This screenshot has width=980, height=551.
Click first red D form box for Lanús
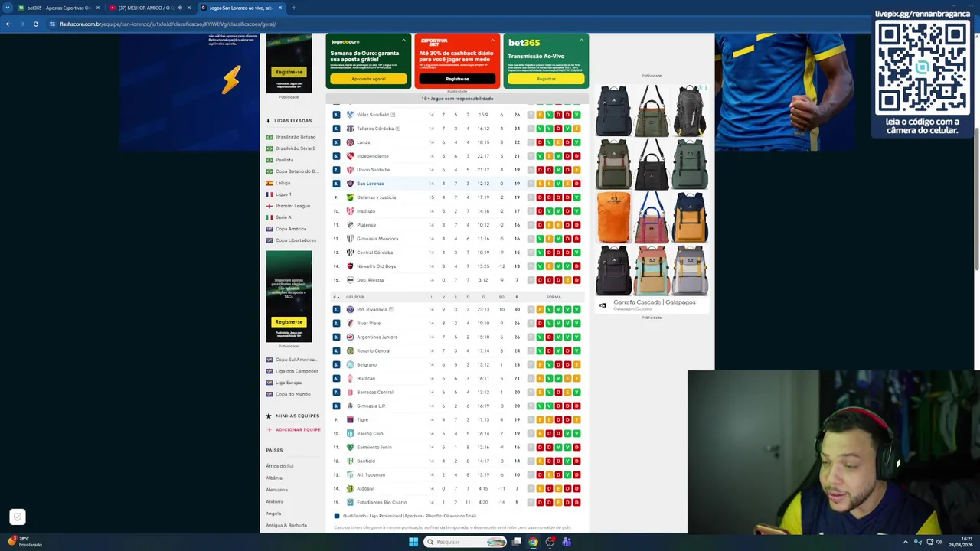(540, 142)
